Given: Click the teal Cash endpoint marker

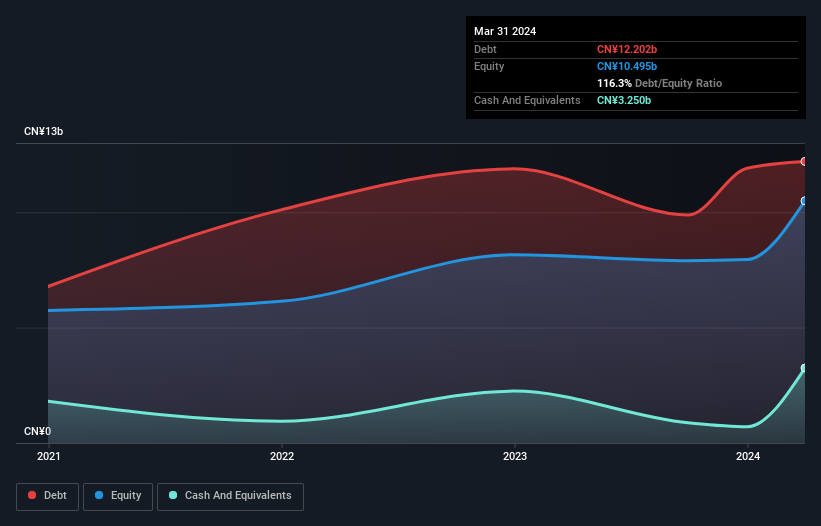Looking at the screenshot, I should point(804,368).
